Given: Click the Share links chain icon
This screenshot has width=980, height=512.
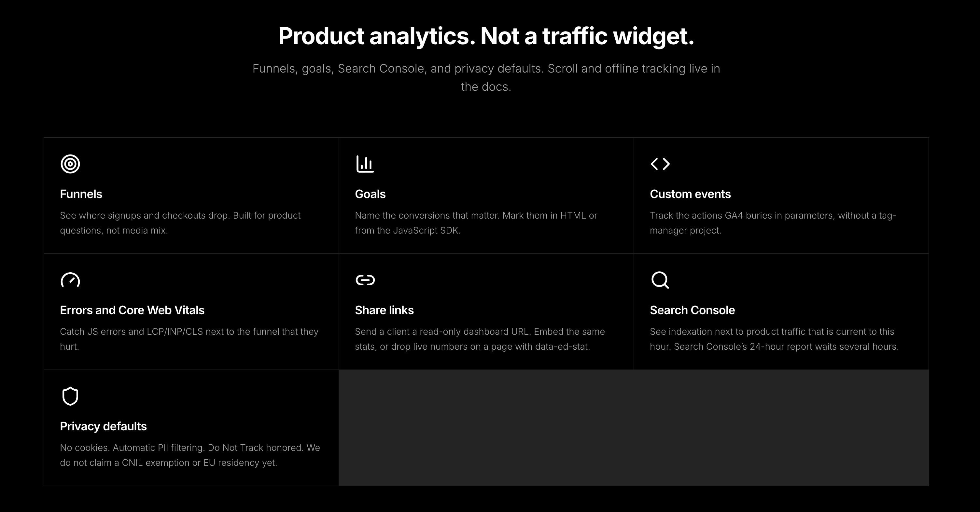Looking at the screenshot, I should [x=365, y=280].
